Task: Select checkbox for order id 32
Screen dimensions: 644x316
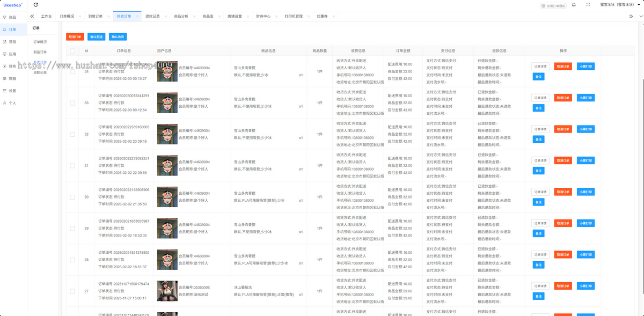Action: [72, 134]
